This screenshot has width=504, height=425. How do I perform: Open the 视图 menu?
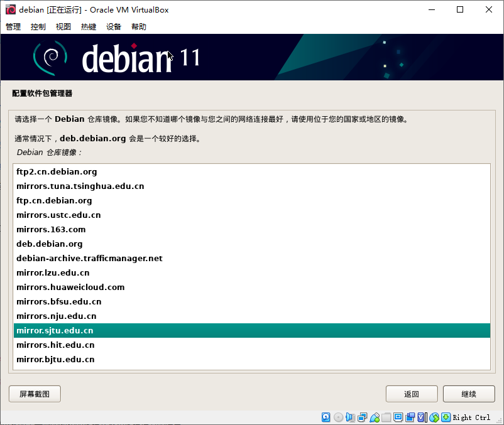click(x=63, y=26)
